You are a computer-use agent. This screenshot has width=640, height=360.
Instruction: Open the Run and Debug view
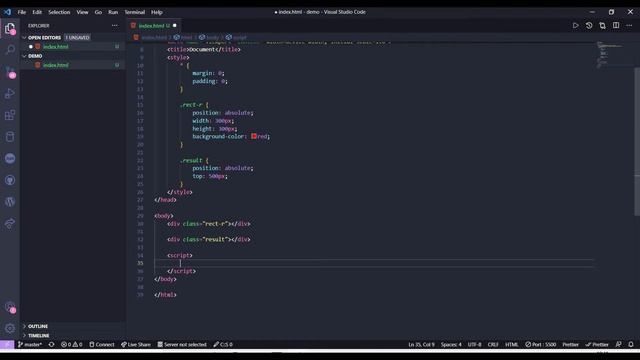(10, 93)
